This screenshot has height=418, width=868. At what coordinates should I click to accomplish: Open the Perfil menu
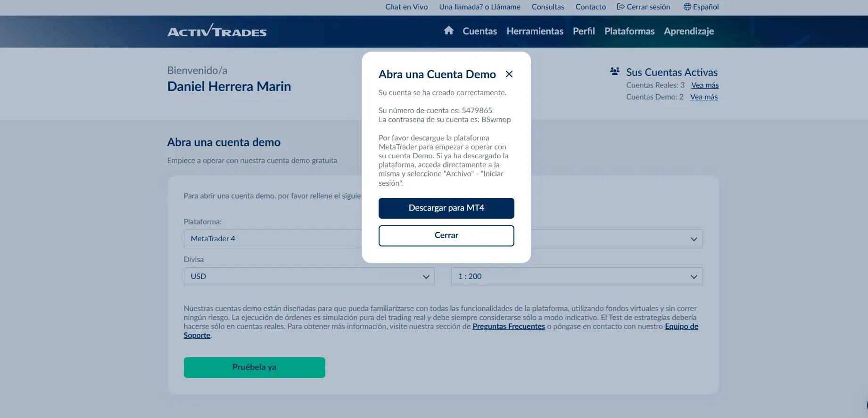(x=584, y=31)
